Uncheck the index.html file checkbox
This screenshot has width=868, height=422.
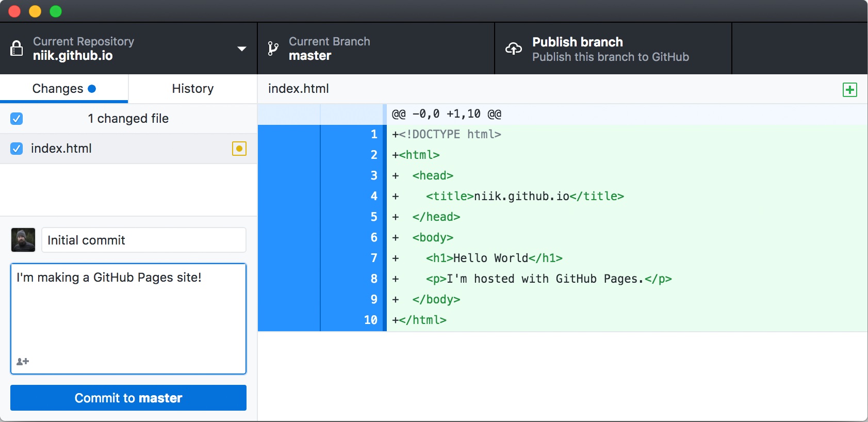(17, 149)
